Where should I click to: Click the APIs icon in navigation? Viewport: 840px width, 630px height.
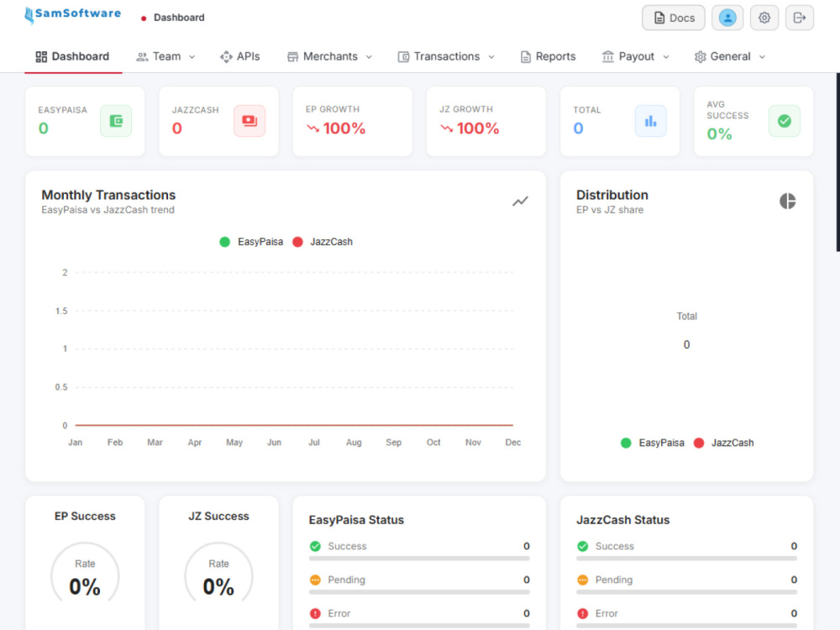pyautogui.click(x=226, y=57)
